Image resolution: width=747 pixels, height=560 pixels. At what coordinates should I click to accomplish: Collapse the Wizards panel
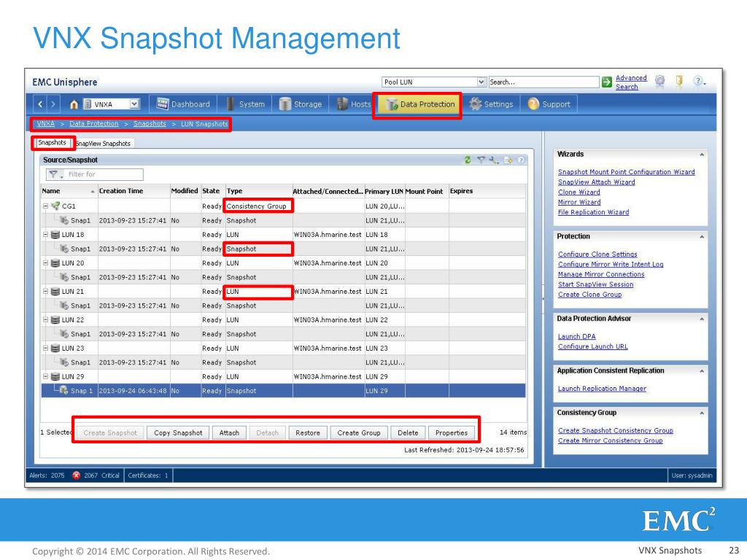pos(702,155)
